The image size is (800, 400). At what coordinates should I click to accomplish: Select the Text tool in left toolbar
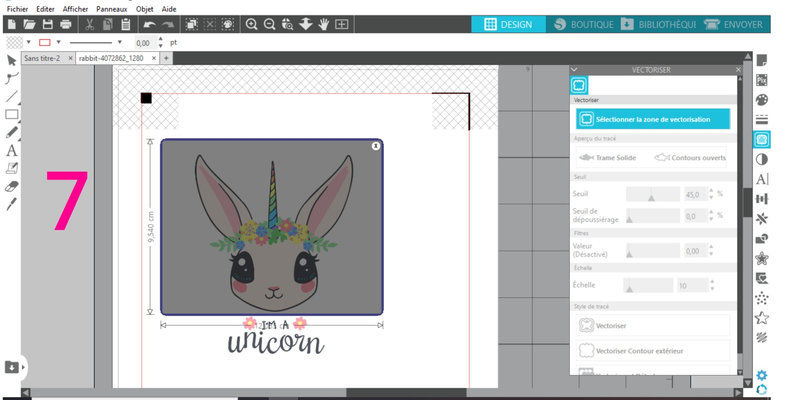(x=12, y=150)
